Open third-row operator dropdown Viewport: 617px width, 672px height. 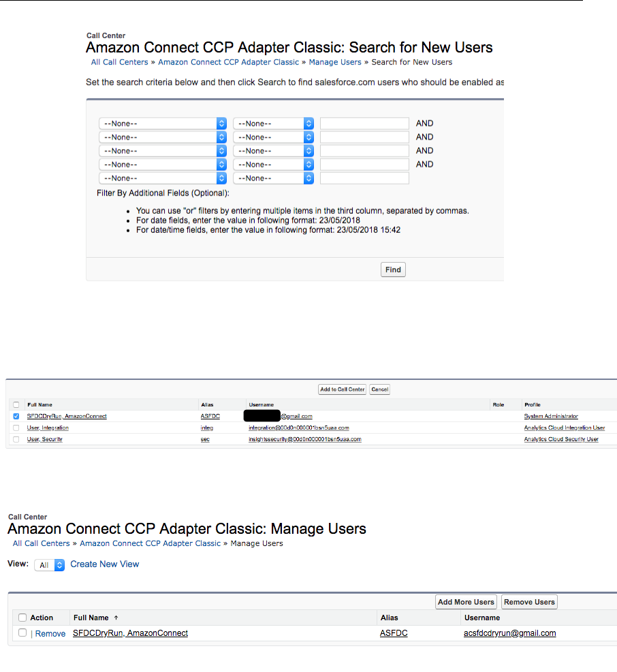(x=273, y=151)
